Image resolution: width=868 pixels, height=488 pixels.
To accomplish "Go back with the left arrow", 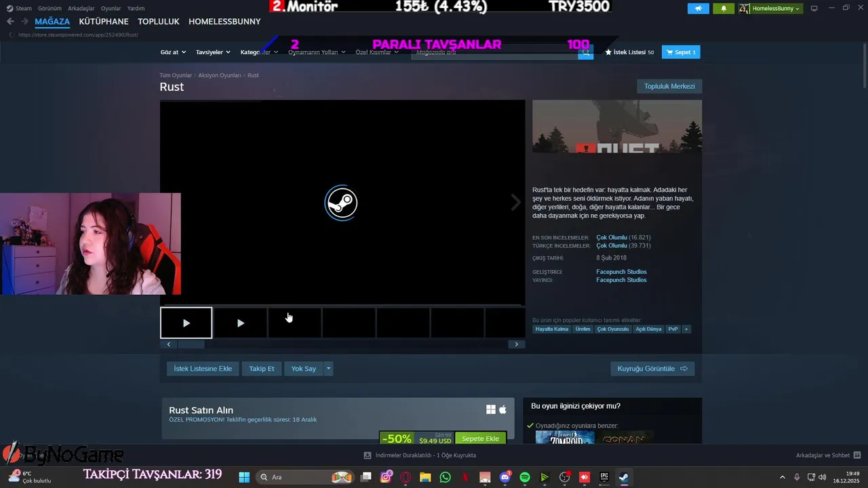I will click(10, 22).
